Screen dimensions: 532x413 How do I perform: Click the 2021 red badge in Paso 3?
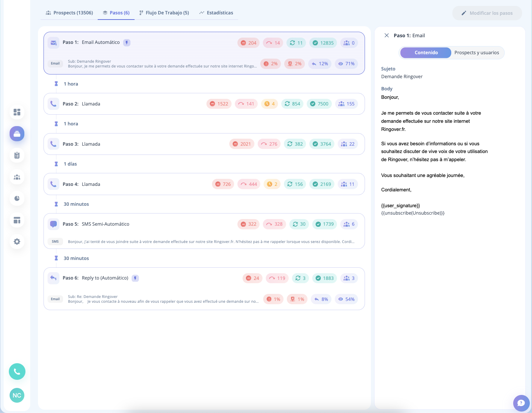coord(242,144)
